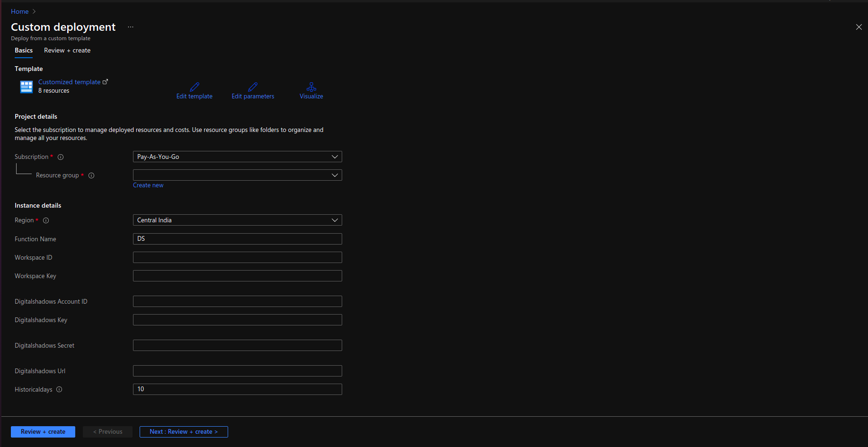Click external link icon beside Customized template
This screenshot has height=447, width=868.
click(x=106, y=82)
